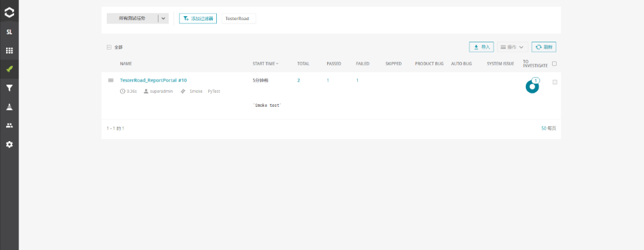Open the 操作 actions dropdown
The image size is (644, 250).
click(512, 47)
